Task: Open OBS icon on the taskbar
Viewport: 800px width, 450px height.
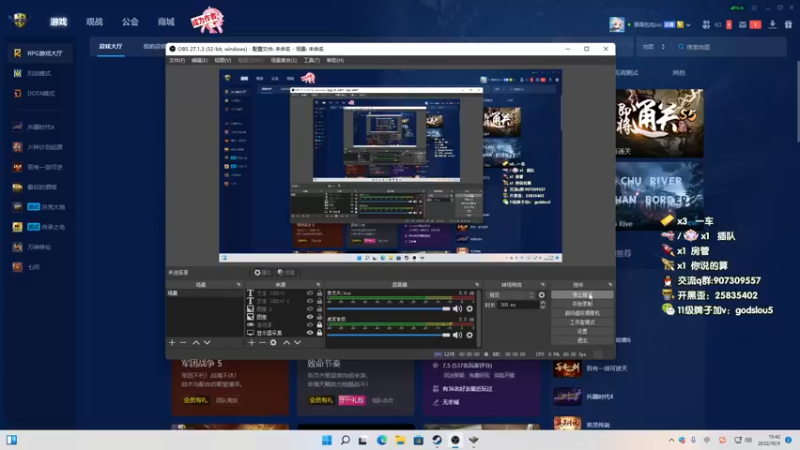Action: pyautogui.click(x=455, y=440)
